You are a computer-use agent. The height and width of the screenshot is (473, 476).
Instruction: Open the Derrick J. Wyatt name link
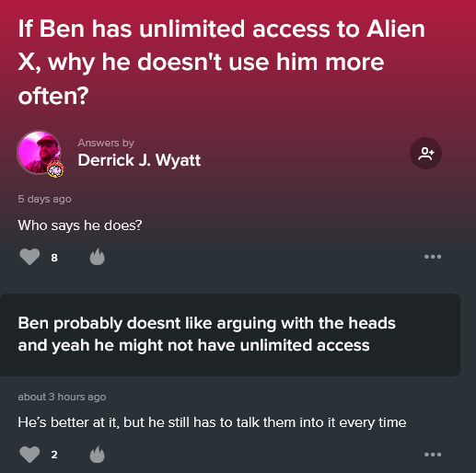139,160
